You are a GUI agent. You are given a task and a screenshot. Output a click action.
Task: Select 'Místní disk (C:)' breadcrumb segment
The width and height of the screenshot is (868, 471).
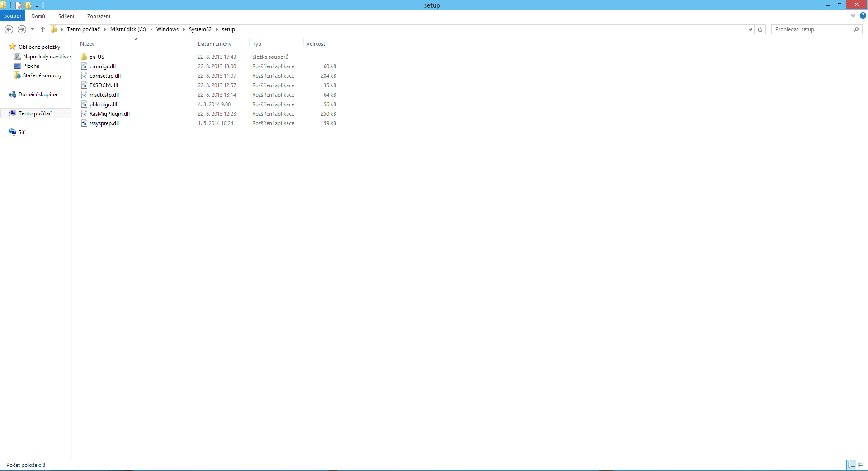tap(128, 29)
